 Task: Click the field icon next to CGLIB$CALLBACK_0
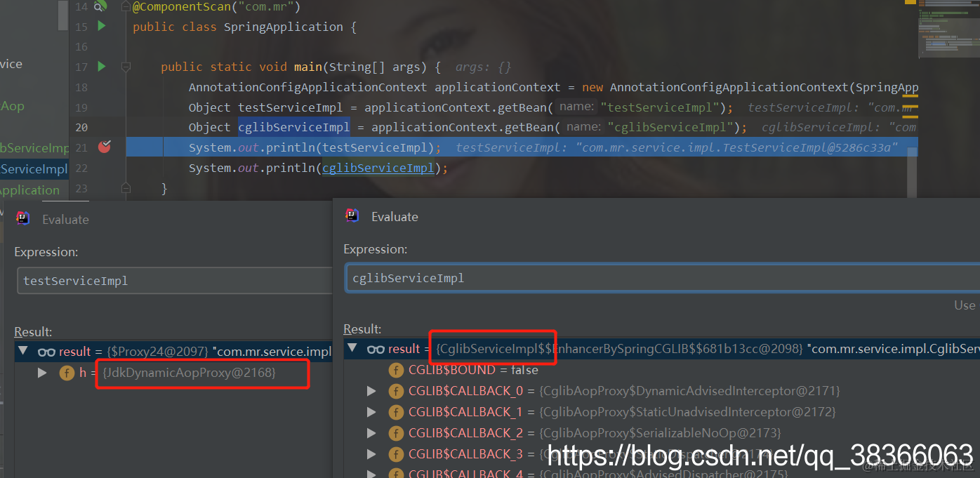pos(396,391)
